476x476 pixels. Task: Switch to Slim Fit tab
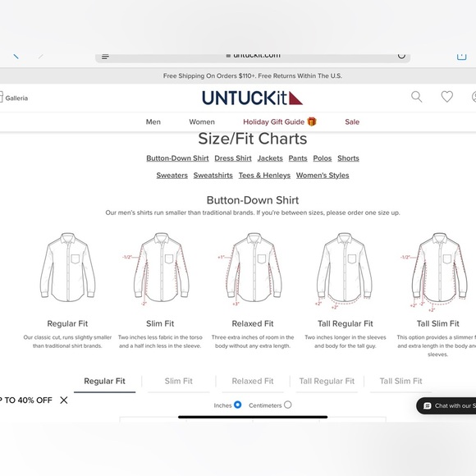pos(179,382)
